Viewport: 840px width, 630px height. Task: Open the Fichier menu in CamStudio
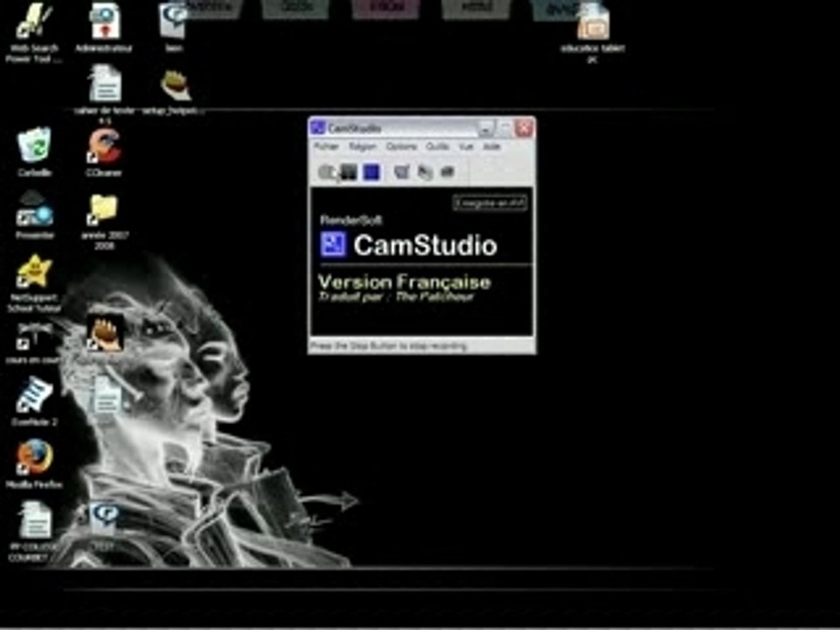326,146
